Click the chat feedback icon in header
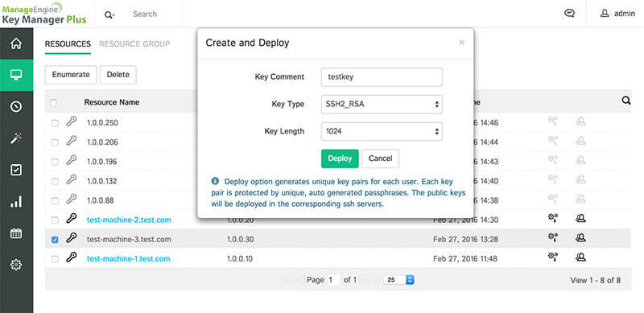 [x=569, y=14]
